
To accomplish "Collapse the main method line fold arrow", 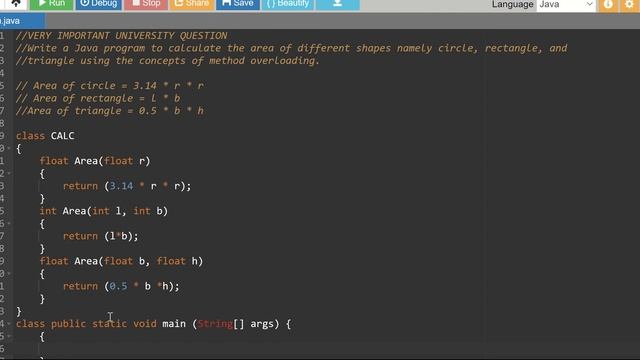I will pyautogui.click(x=9, y=324).
